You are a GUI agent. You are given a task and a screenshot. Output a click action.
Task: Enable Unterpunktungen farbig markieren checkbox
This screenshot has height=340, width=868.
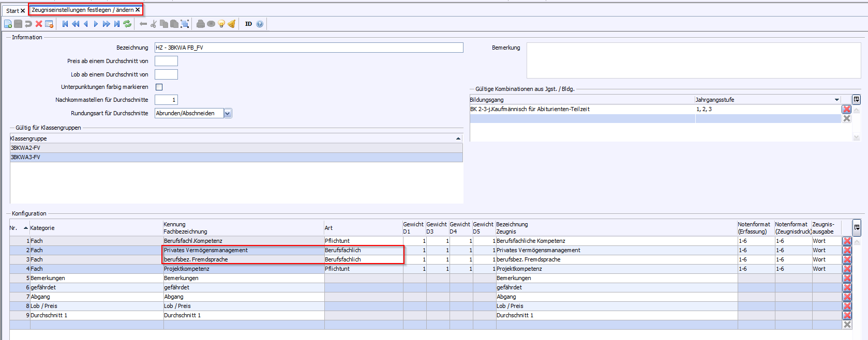click(x=159, y=87)
